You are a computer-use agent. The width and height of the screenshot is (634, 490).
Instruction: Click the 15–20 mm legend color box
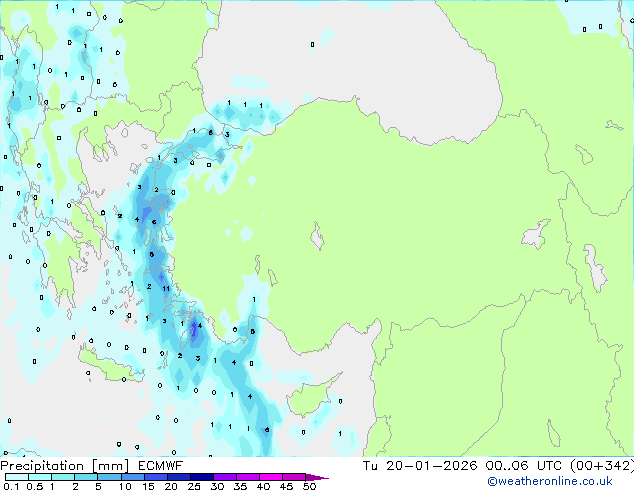click(155, 477)
